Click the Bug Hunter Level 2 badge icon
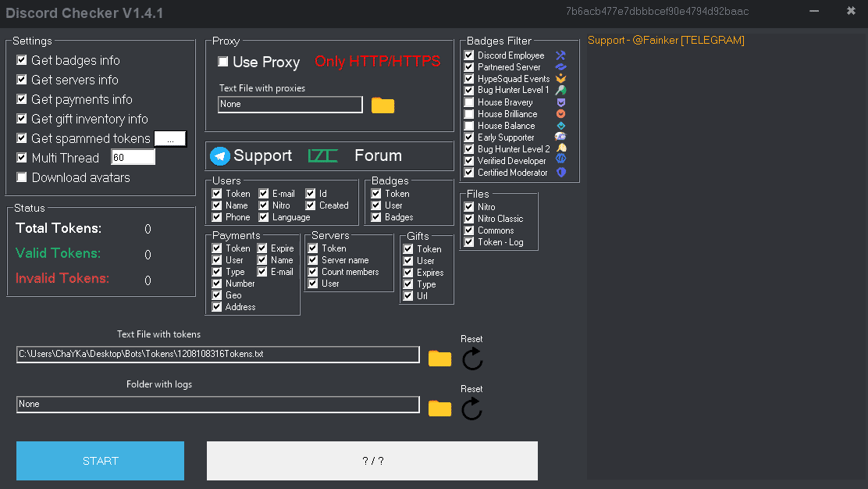Screen dimensions: 868x489 pos(560,149)
